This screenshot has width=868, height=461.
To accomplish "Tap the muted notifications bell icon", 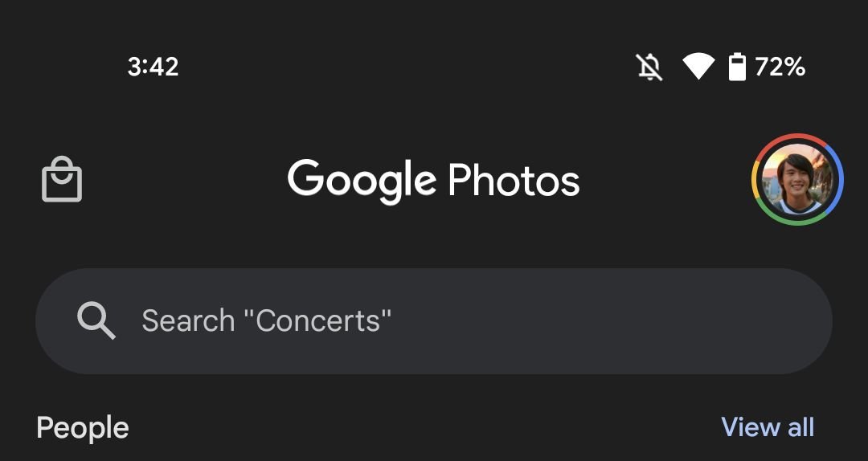I will [x=649, y=67].
